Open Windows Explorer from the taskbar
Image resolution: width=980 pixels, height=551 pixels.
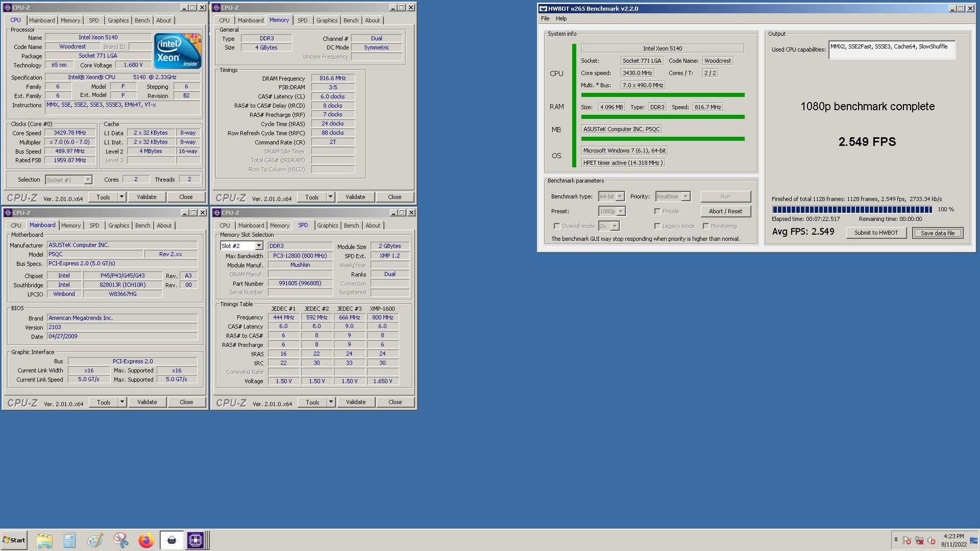coord(44,540)
